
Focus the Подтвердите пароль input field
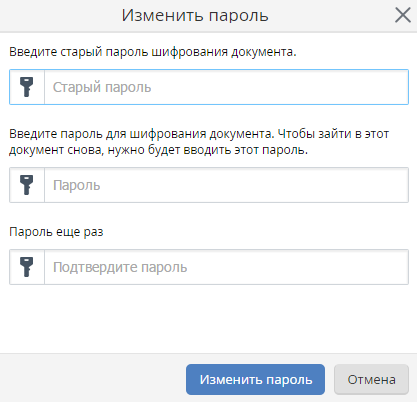[226, 267]
